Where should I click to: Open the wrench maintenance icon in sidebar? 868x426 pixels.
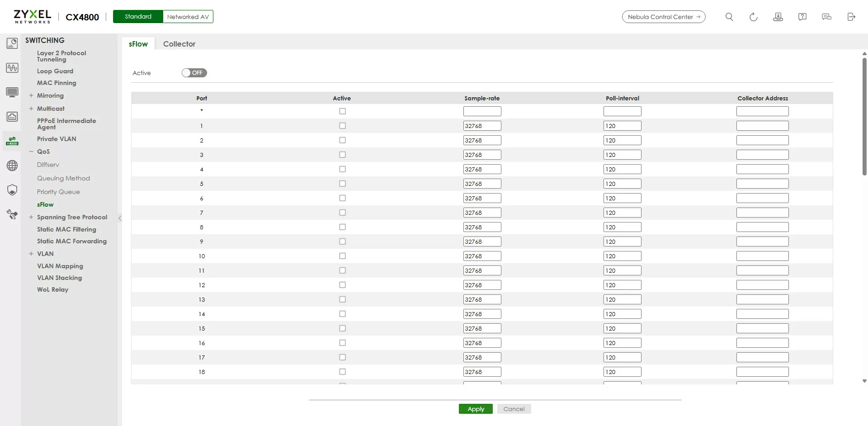tap(12, 214)
